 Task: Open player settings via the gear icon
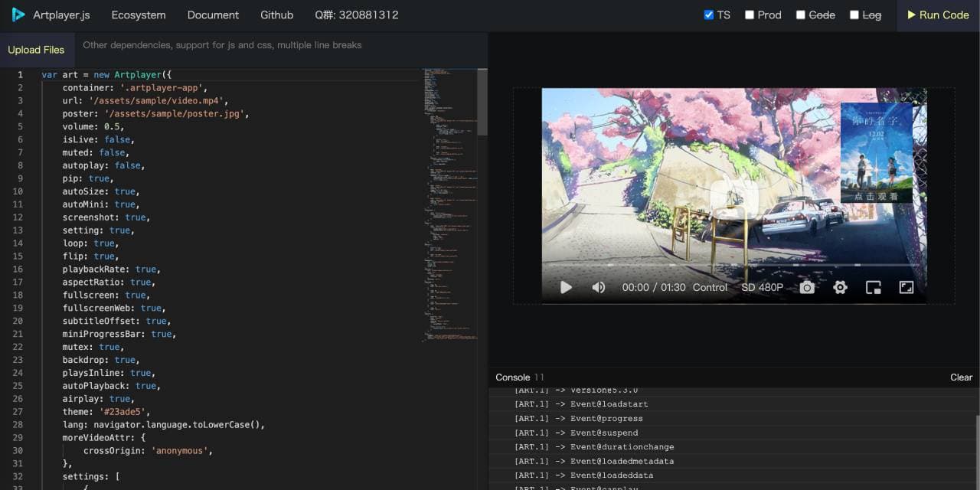[840, 287]
